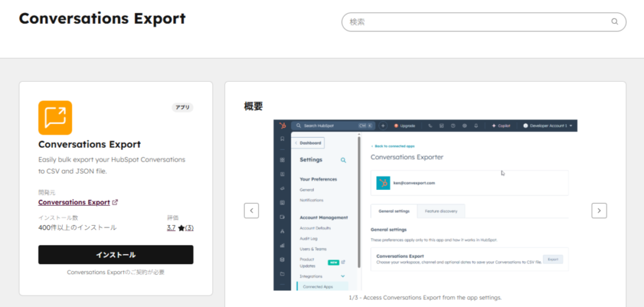Switch to the General settings tab
The width and height of the screenshot is (644, 307).
(394, 211)
